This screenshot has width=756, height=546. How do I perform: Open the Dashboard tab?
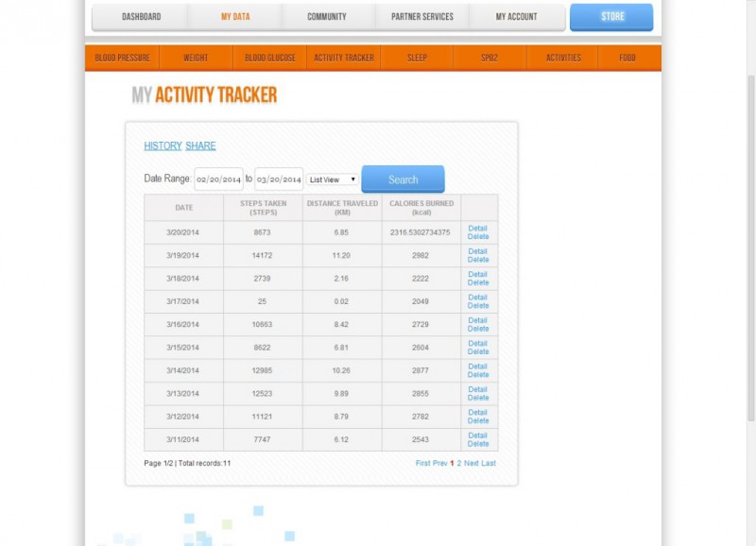[140, 17]
